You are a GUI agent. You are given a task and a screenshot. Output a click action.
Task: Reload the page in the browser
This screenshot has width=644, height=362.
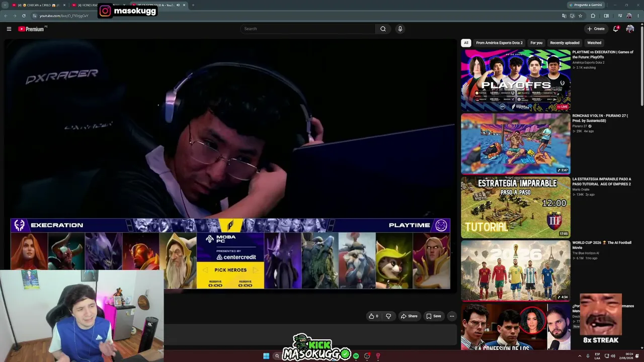(24, 16)
